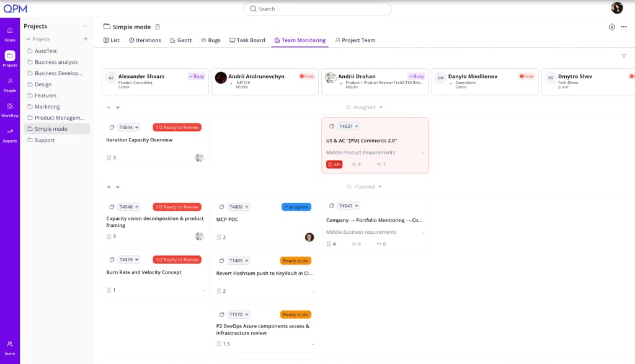The height and width of the screenshot is (364, 635).
Task: Click the copy icon on task T4800
Action: click(221, 207)
